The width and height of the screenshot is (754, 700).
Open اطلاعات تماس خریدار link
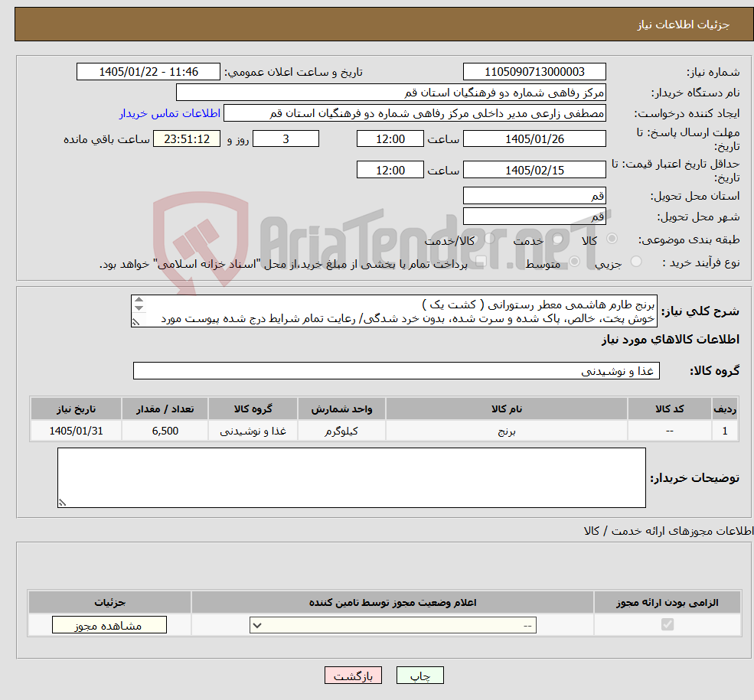(170, 113)
